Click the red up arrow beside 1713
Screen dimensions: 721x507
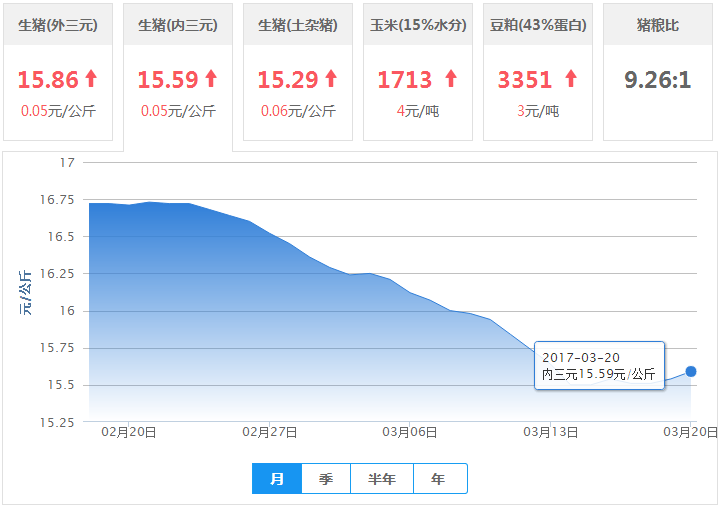450,79
